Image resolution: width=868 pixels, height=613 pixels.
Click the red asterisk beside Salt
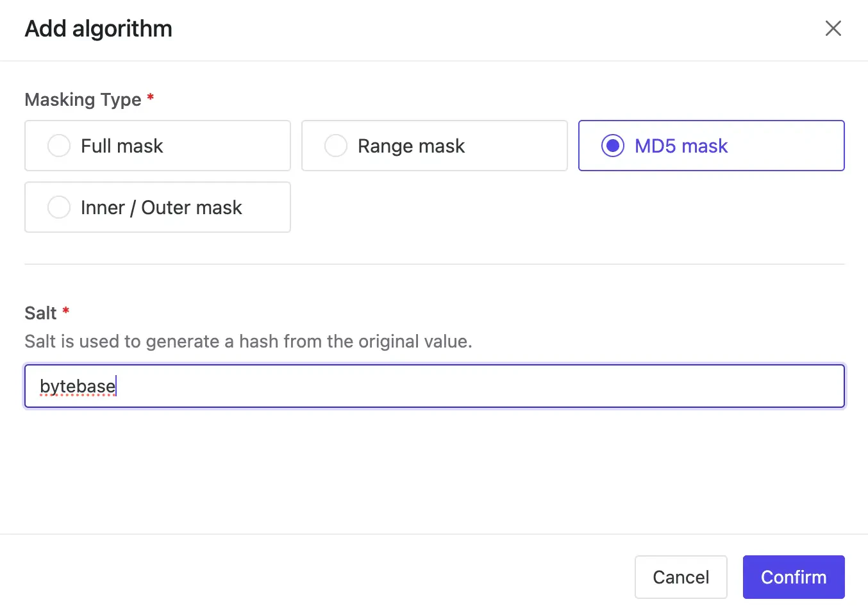(x=65, y=311)
